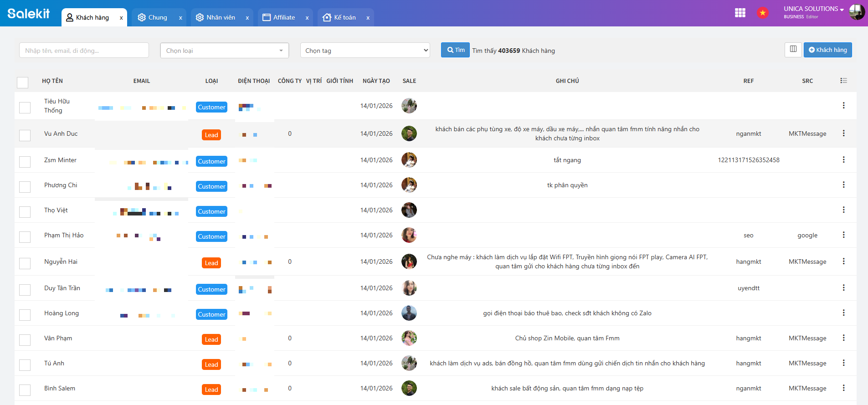Click user profile avatar at top right
This screenshot has height=405, width=868.
click(x=857, y=12)
